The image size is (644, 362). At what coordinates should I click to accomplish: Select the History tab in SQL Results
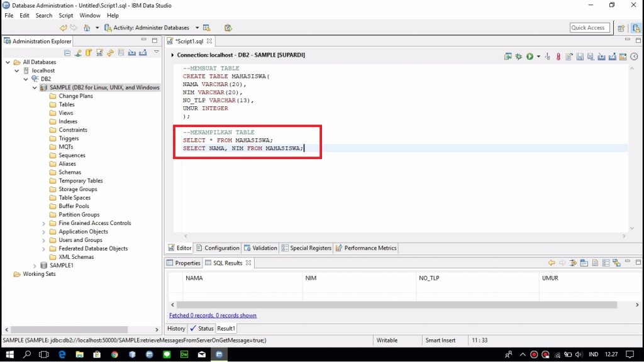(176, 328)
